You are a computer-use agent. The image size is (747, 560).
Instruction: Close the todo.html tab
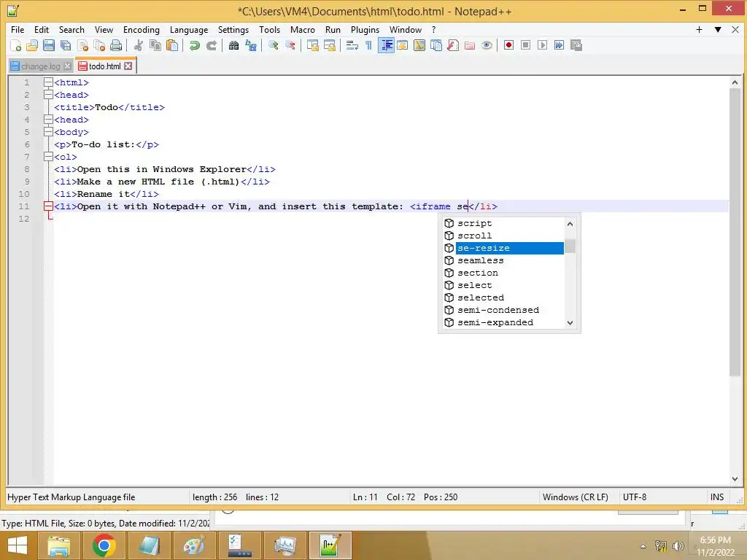(x=128, y=66)
